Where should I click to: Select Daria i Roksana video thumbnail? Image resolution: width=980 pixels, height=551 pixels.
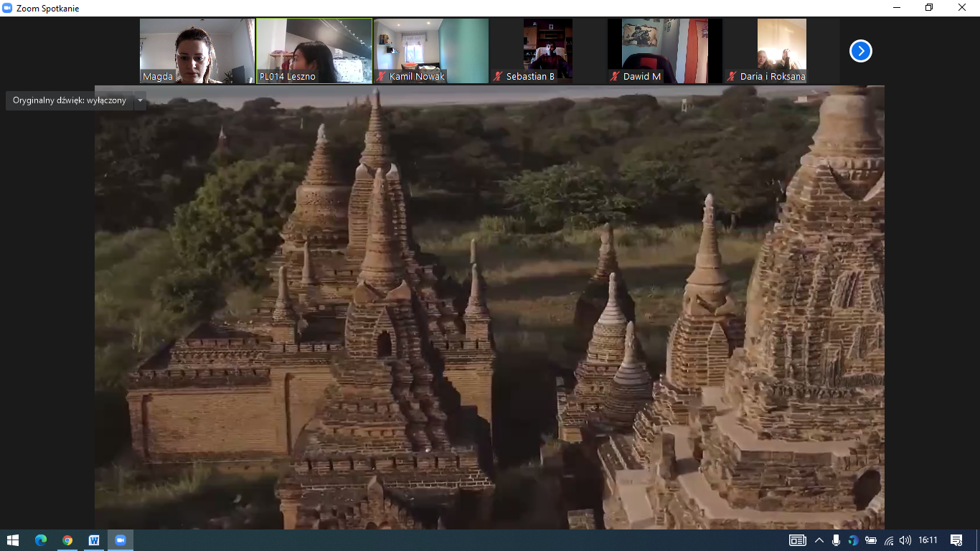point(782,51)
